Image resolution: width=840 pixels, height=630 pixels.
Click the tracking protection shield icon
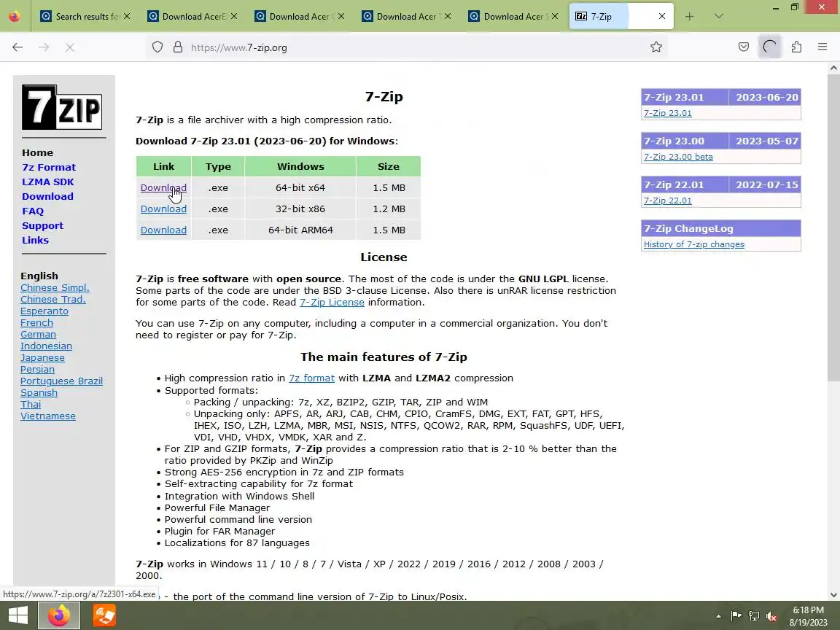point(157,47)
